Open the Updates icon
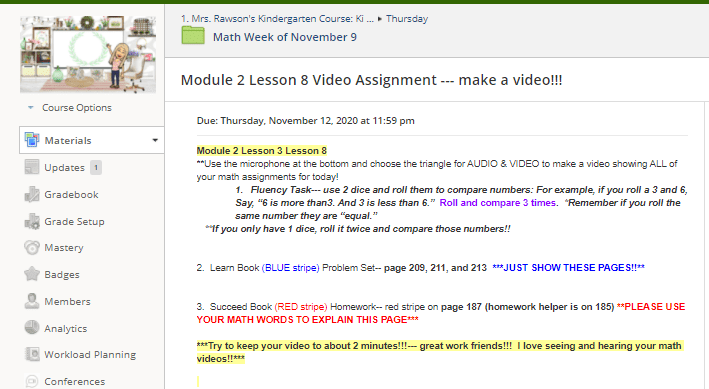 [32, 167]
